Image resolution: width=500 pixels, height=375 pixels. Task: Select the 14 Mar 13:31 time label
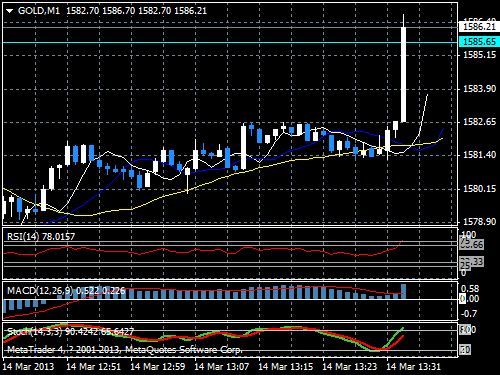(414, 367)
